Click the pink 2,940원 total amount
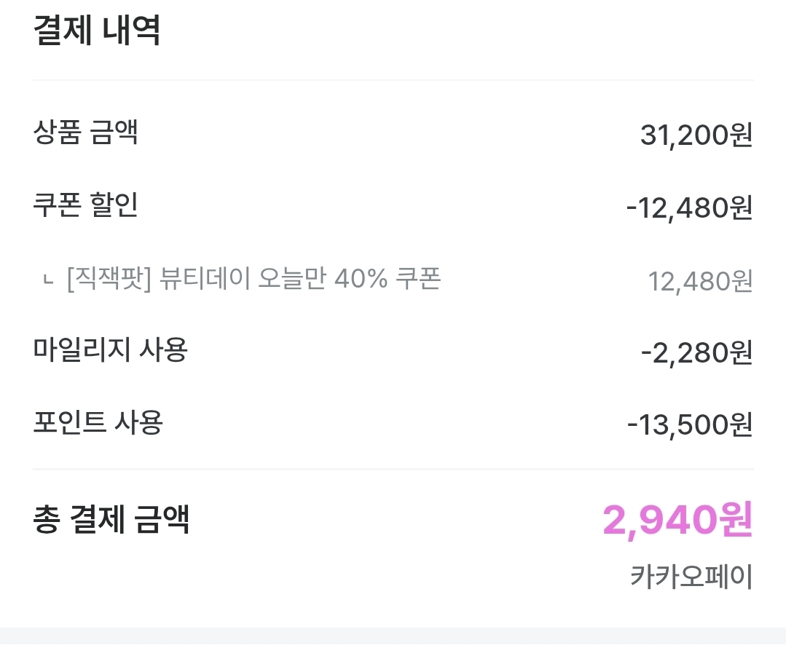The width and height of the screenshot is (786, 672). [x=677, y=520]
